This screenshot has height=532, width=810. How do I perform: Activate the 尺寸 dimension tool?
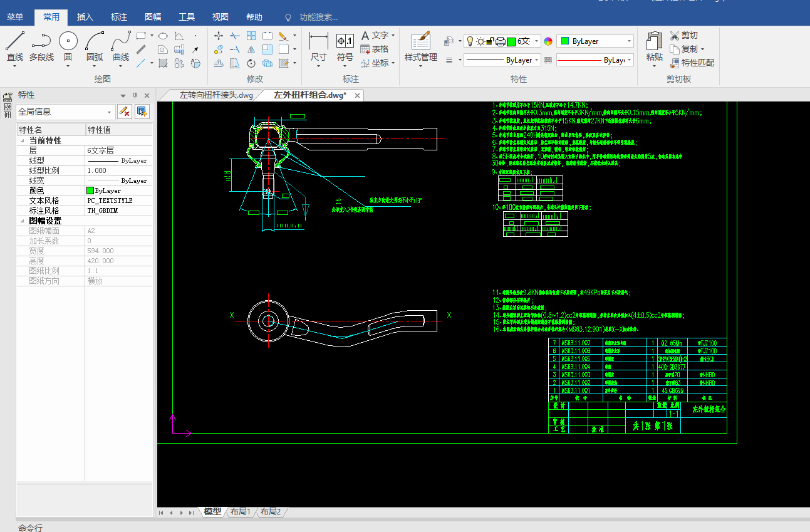click(319, 43)
